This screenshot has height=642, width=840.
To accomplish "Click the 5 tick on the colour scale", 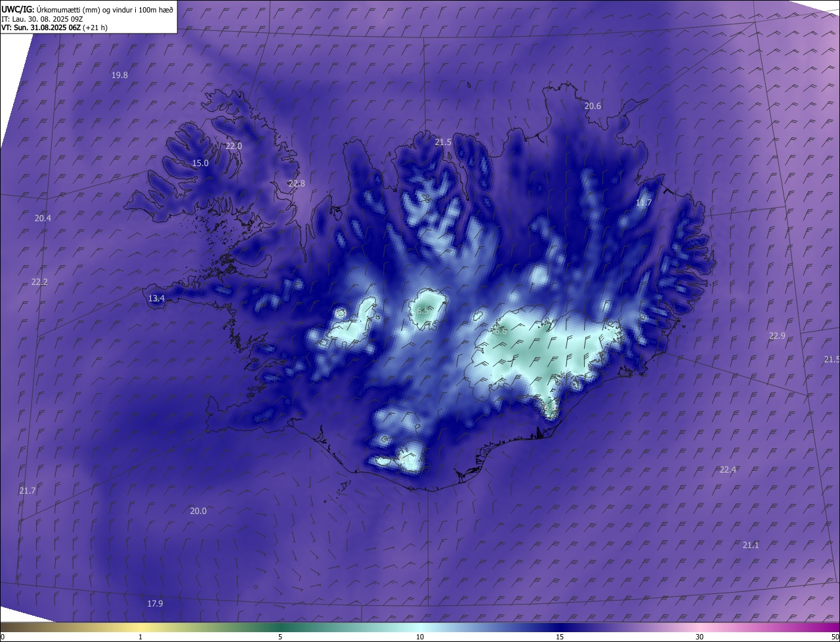I will (x=280, y=637).
